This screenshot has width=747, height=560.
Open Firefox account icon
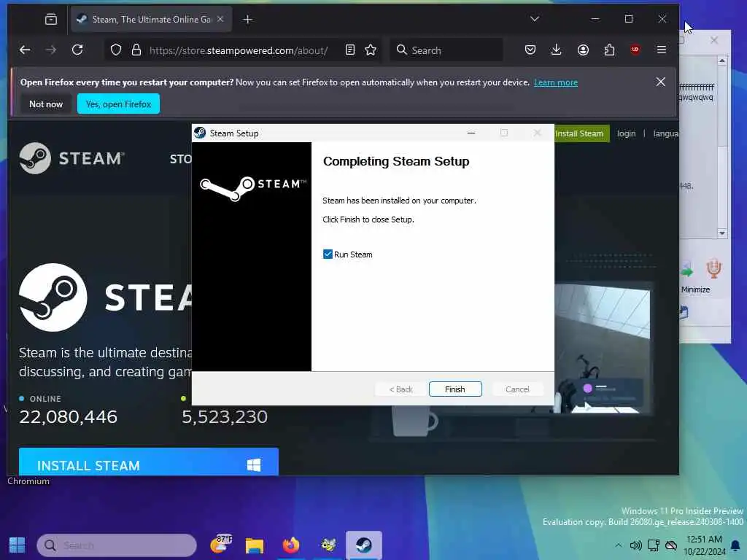[583, 50]
